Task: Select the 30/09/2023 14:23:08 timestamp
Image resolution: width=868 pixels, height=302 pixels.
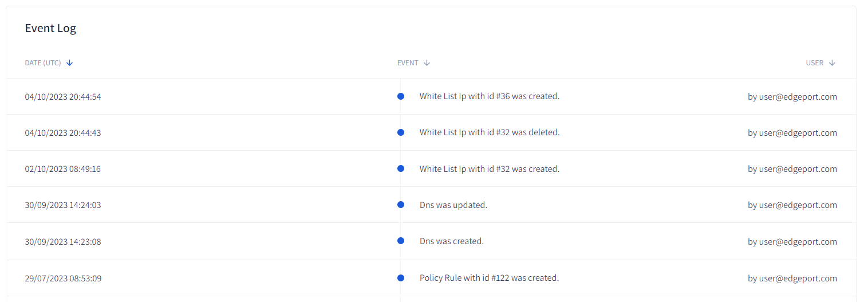Action: tap(63, 242)
